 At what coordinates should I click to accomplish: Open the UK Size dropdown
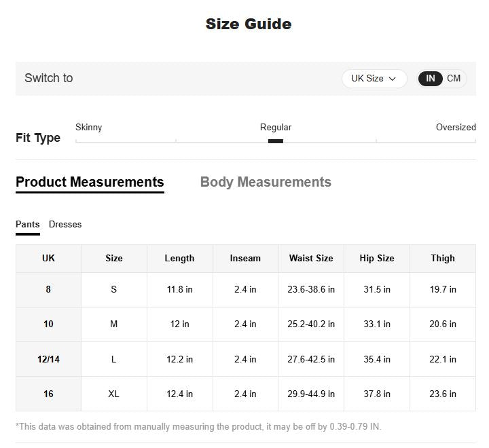374,79
